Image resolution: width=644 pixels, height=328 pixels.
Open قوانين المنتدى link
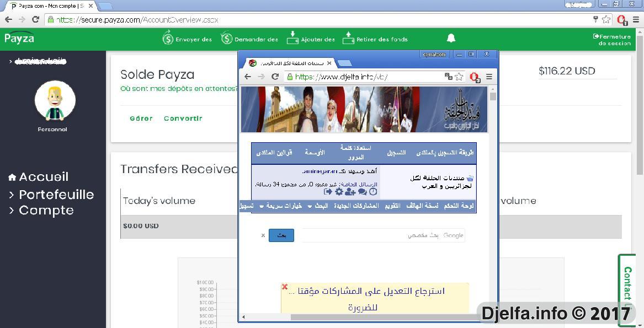point(274,152)
